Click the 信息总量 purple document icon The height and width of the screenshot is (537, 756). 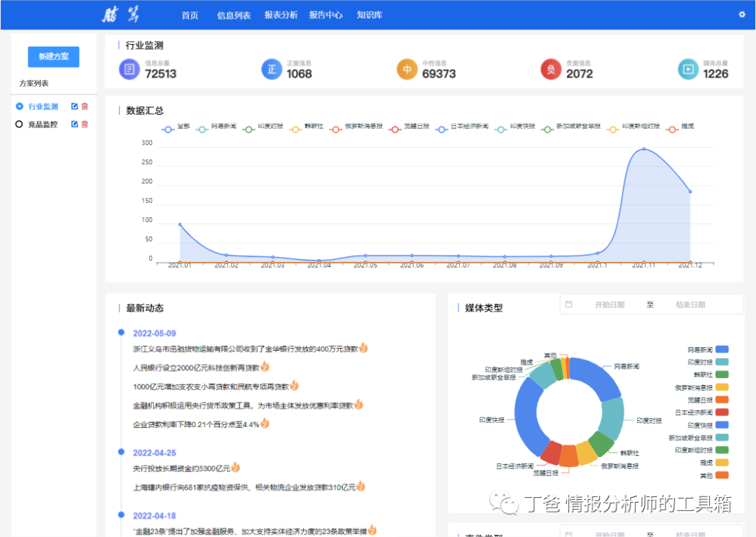tap(129, 69)
